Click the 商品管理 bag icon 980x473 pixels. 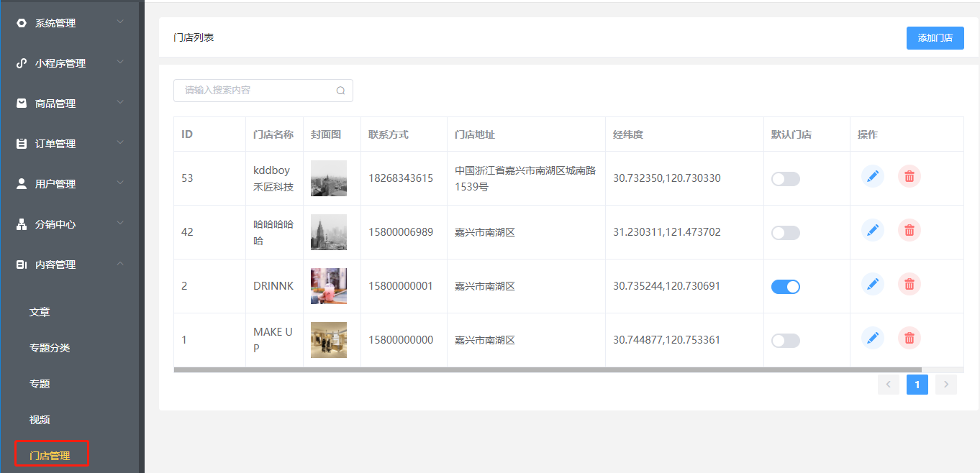[x=22, y=104]
